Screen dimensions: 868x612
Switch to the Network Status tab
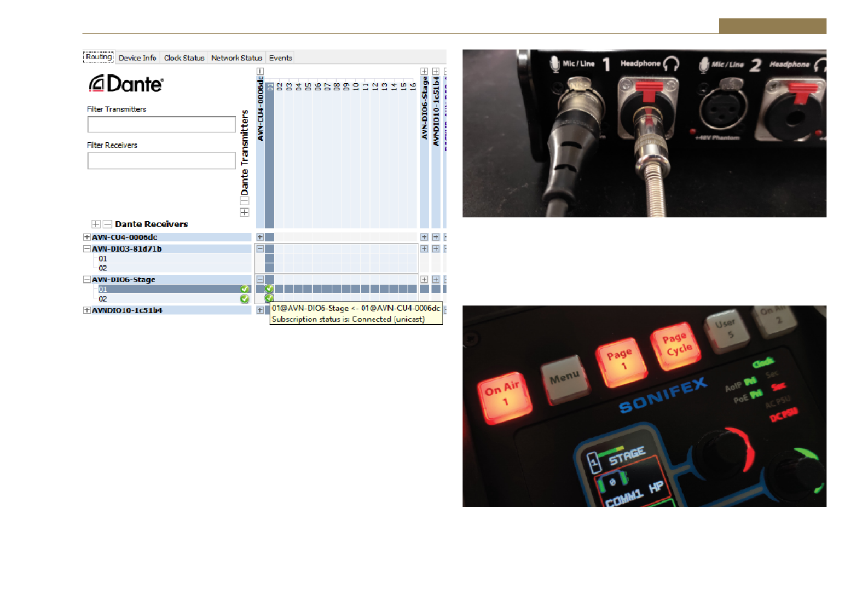236,57
